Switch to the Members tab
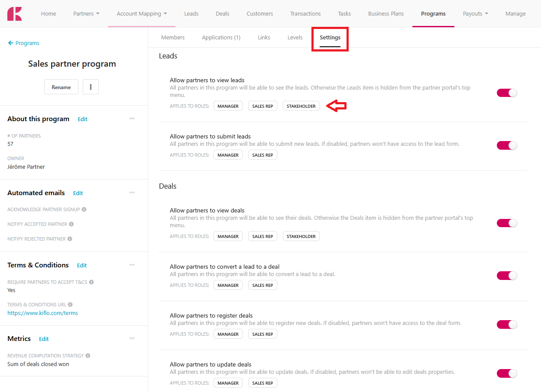The width and height of the screenshot is (541, 392). [173, 38]
